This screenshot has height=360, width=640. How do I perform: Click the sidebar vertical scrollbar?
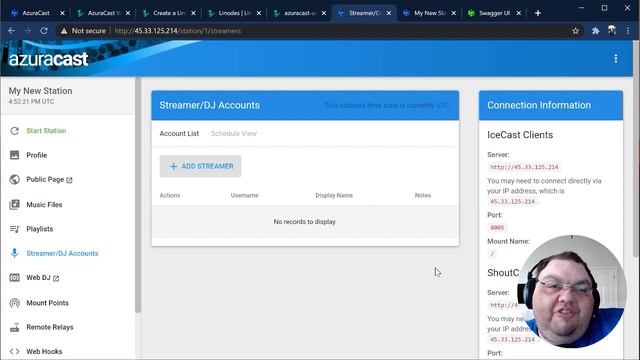(138, 195)
